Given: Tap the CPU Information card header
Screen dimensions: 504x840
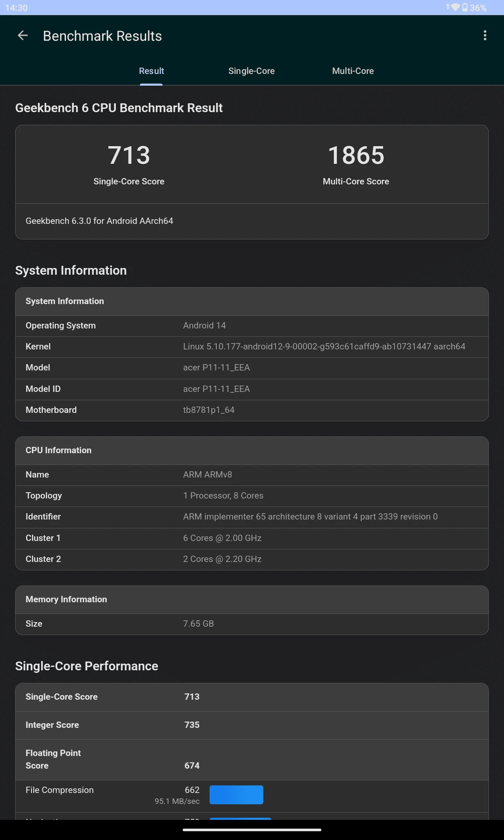Looking at the screenshot, I should [x=252, y=451].
